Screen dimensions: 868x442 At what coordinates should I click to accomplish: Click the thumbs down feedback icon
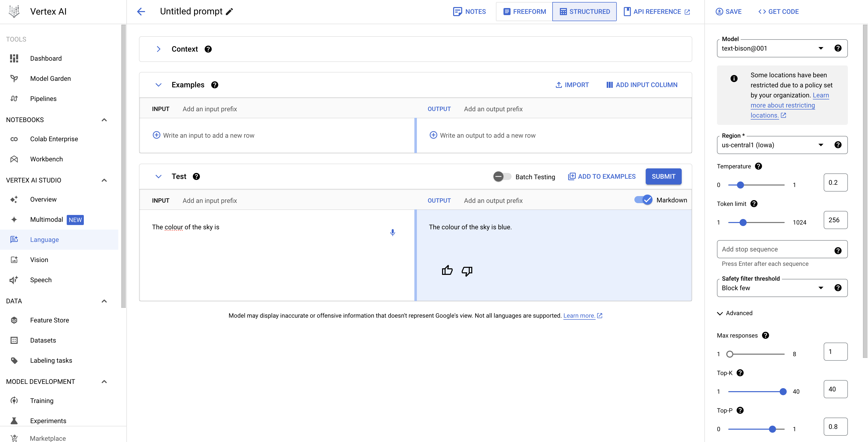(467, 271)
